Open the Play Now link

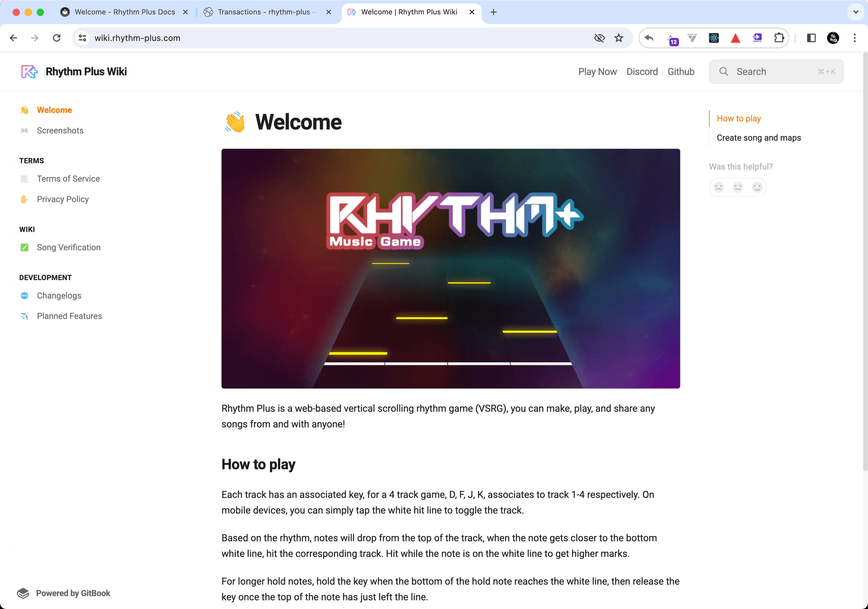[597, 71]
